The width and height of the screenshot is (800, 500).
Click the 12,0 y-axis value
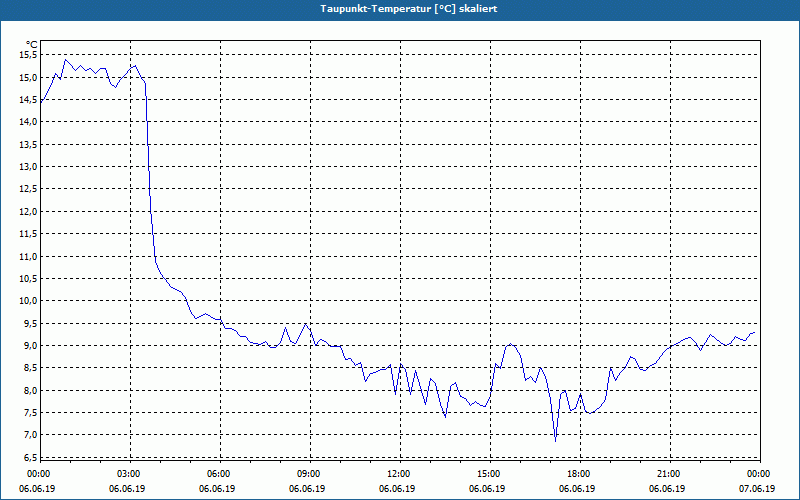point(27,211)
